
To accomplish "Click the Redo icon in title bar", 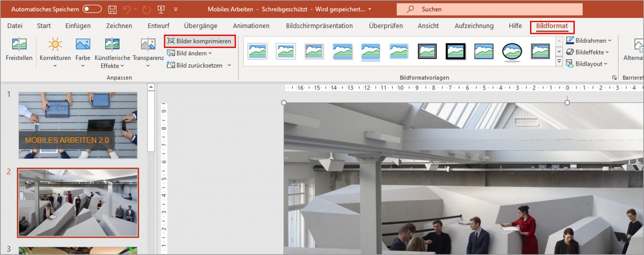I will tap(147, 9).
